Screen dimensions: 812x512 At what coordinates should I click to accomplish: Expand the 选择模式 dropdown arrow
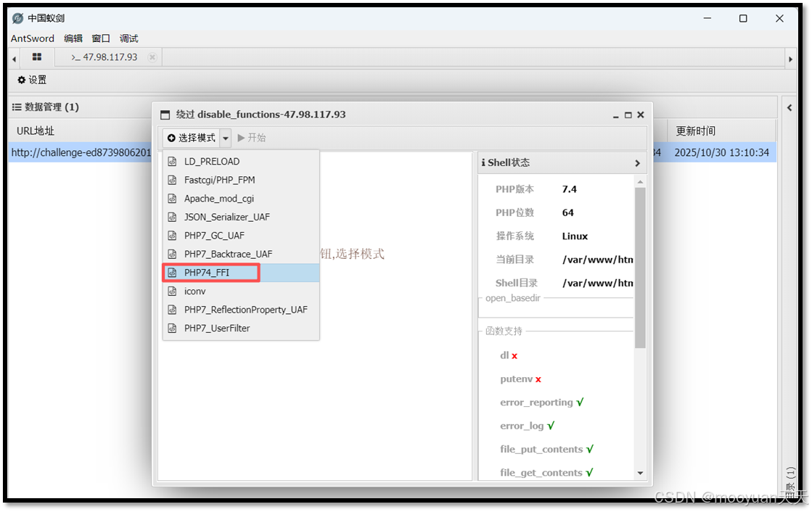pyautogui.click(x=226, y=139)
